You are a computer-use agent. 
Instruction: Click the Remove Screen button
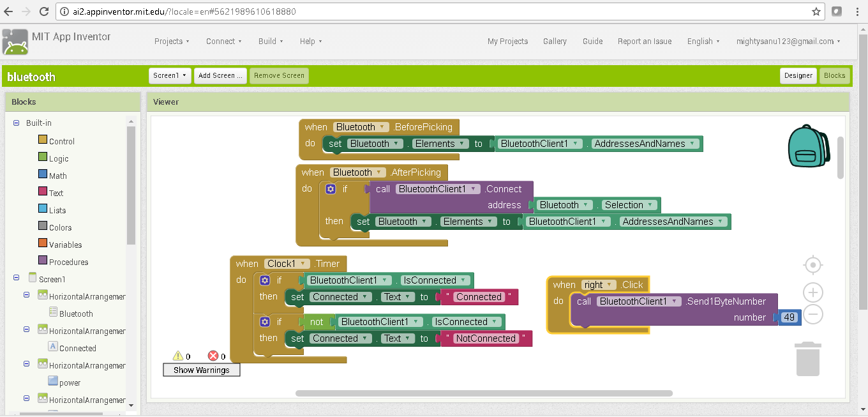(x=279, y=75)
